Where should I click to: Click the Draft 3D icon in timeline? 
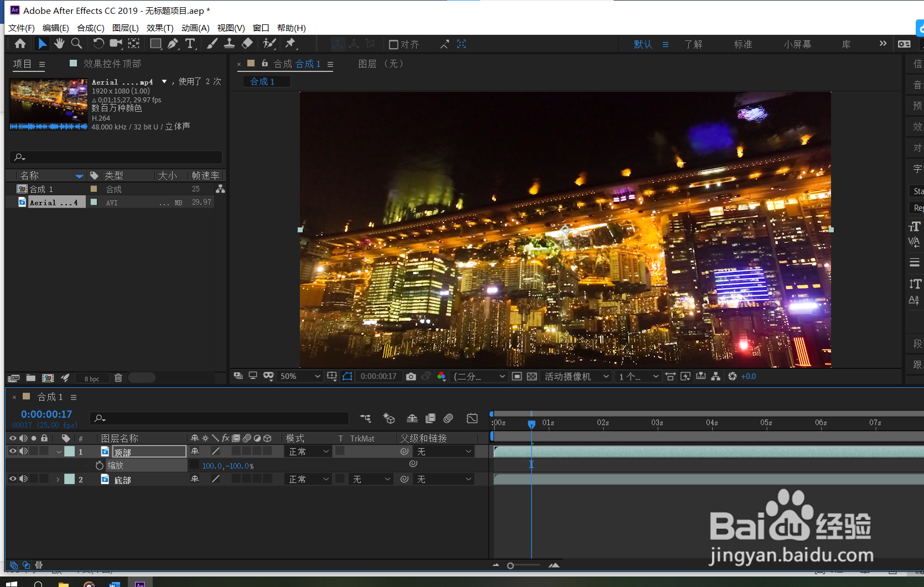click(x=389, y=418)
